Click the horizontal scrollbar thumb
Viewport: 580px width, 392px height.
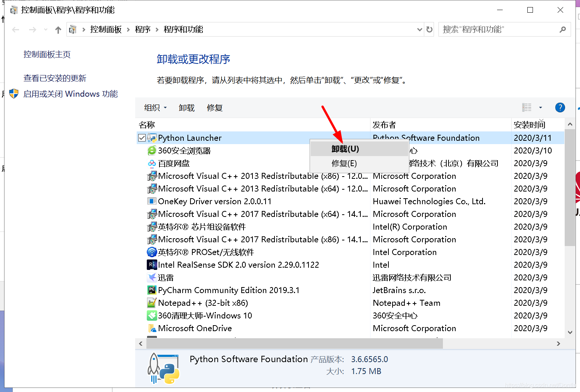[294, 343]
